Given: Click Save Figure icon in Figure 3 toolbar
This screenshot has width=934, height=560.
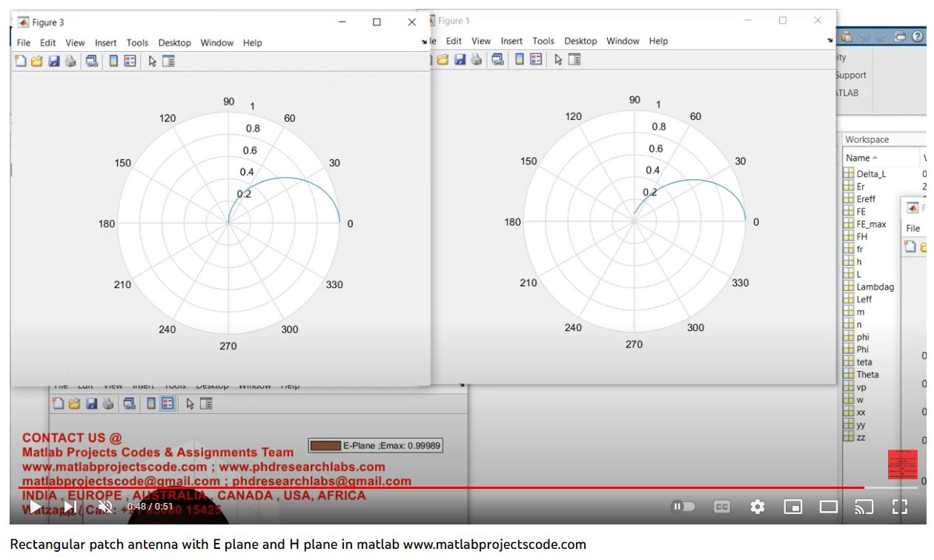Looking at the screenshot, I should 53,61.
